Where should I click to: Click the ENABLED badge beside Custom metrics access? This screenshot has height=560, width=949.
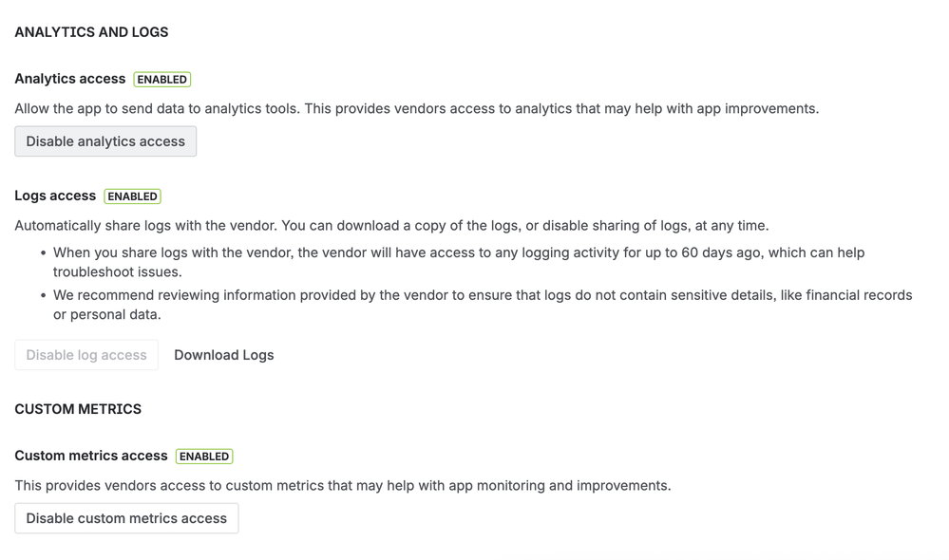click(x=204, y=457)
